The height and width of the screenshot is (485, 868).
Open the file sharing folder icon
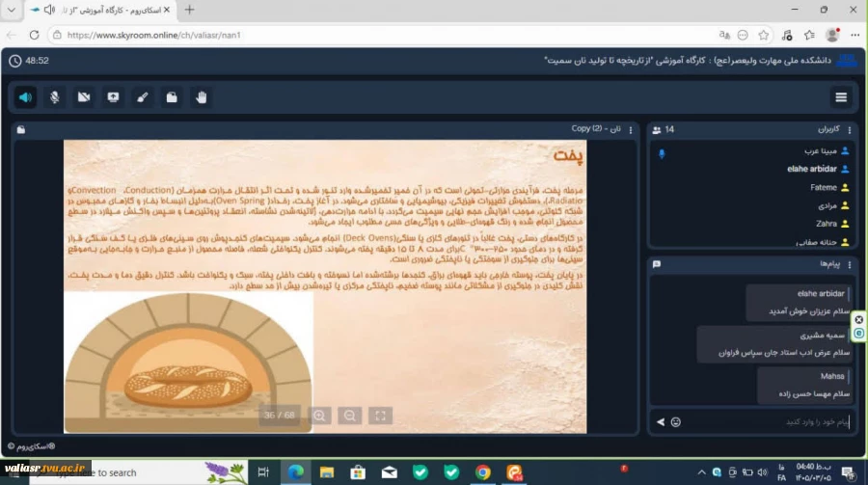click(172, 97)
